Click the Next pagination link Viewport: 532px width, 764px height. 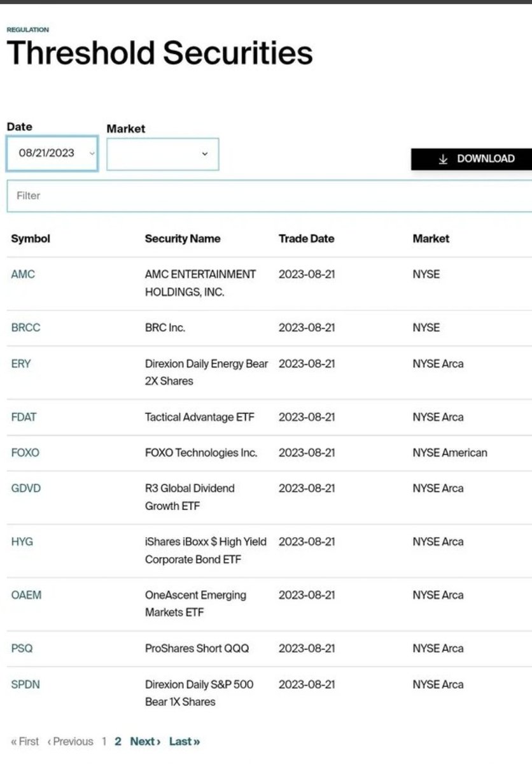pyautogui.click(x=145, y=741)
